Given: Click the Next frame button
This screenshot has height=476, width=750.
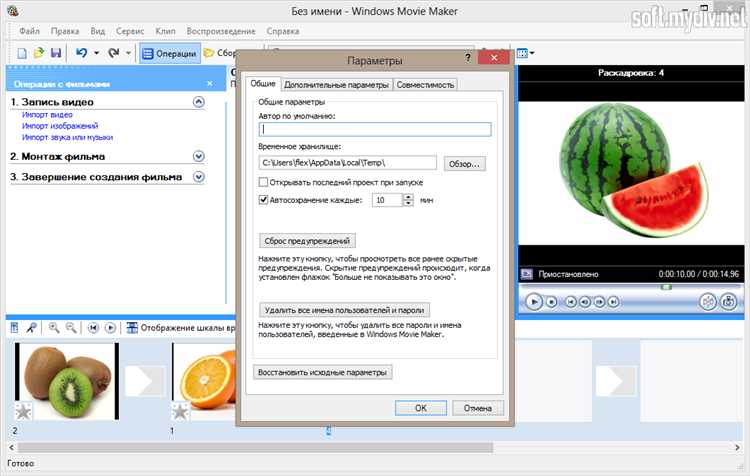Looking at the screenshot, I should click(x=599, y=302).
